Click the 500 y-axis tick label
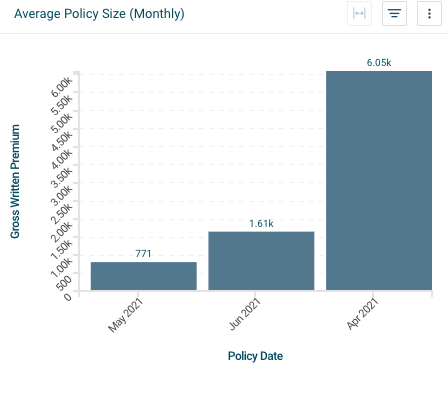The image size is (448, 397). coord(64,283)
